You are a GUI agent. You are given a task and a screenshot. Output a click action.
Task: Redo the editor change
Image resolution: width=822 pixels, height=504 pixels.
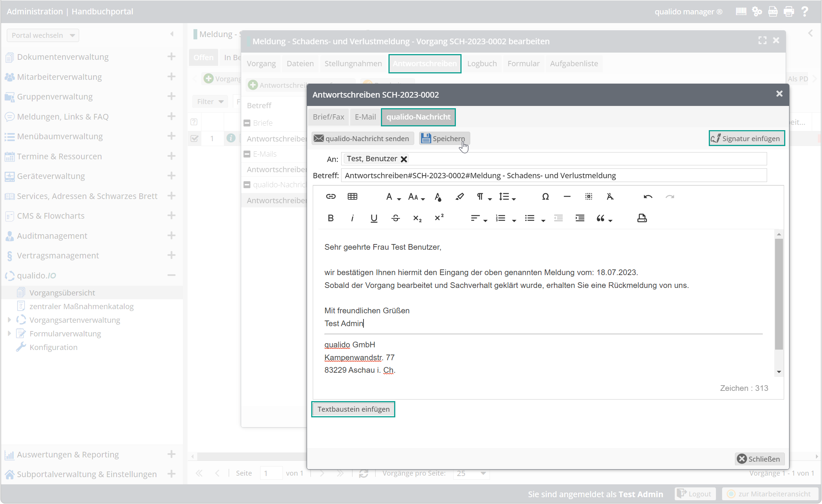tap(670, 197)
